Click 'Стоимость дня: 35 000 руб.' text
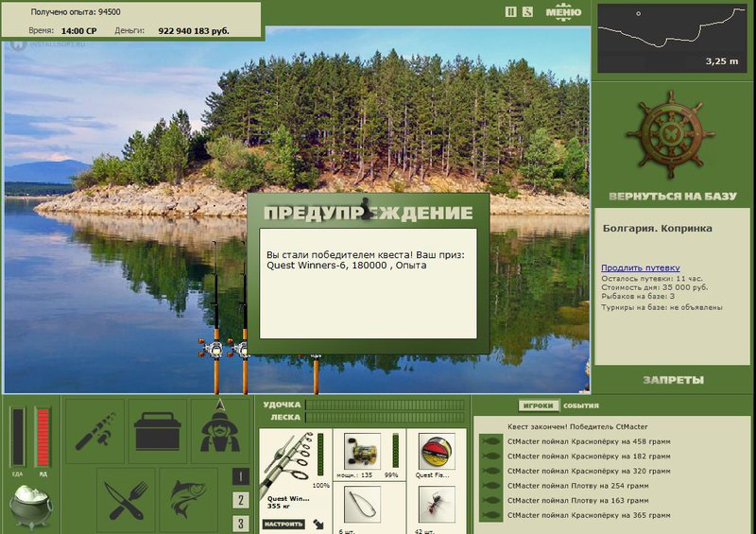The image size is (756, 534). click(654, 287)
